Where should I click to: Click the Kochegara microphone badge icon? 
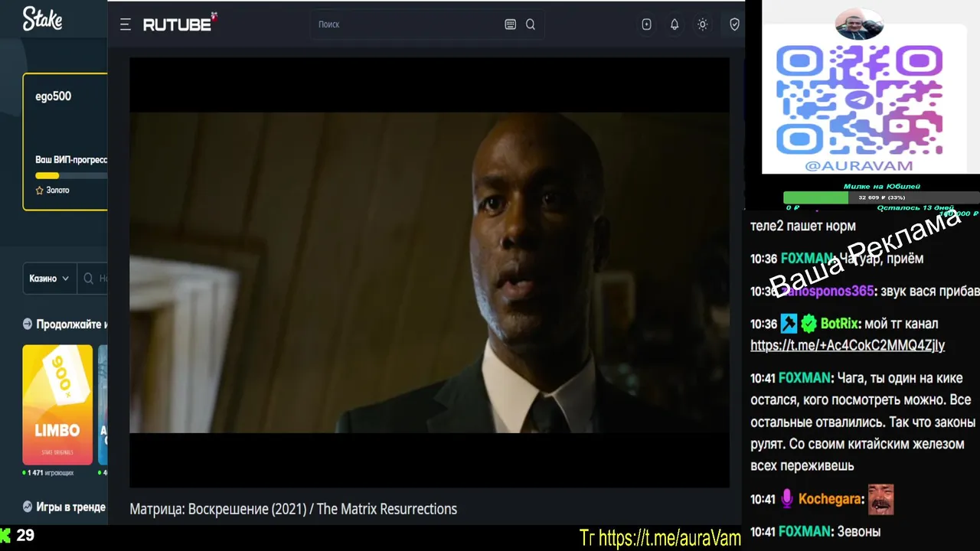point(786,499)
